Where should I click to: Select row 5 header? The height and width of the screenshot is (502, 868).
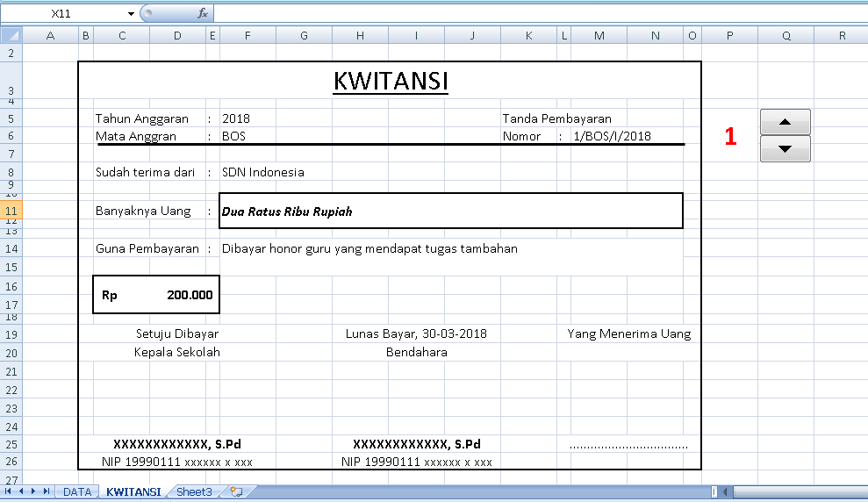pyautogui.click(x=11, y=118)
